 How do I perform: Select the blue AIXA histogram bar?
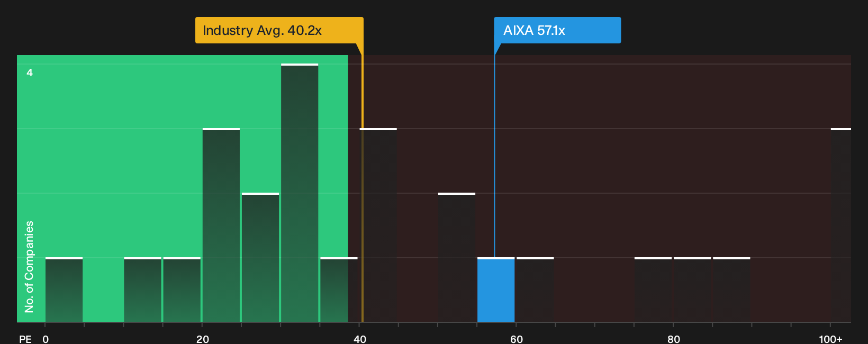pos(496,290)
